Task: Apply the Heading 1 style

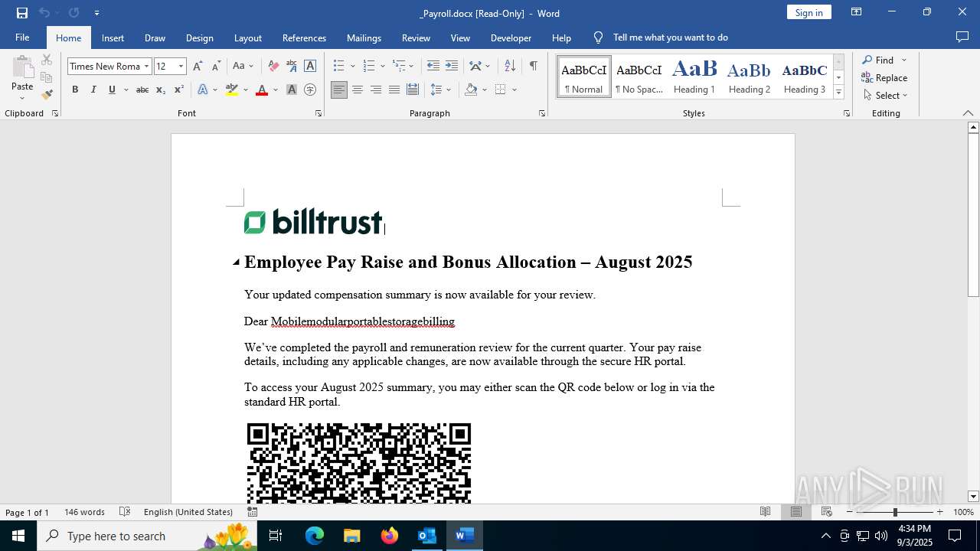Action: pyautogui.click(x=694, y=77)
